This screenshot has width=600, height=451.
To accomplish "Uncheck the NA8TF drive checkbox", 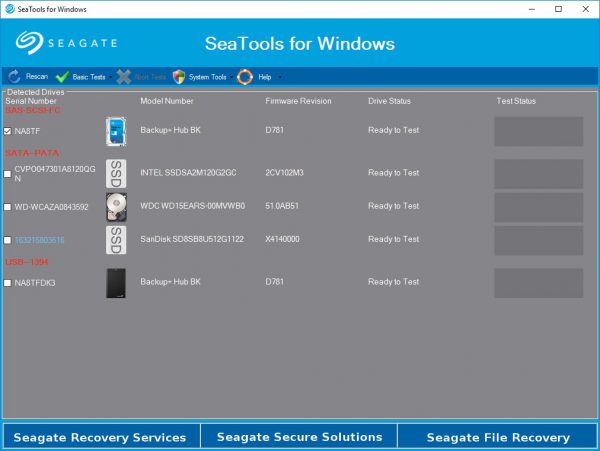I will (x=7, y=131).
